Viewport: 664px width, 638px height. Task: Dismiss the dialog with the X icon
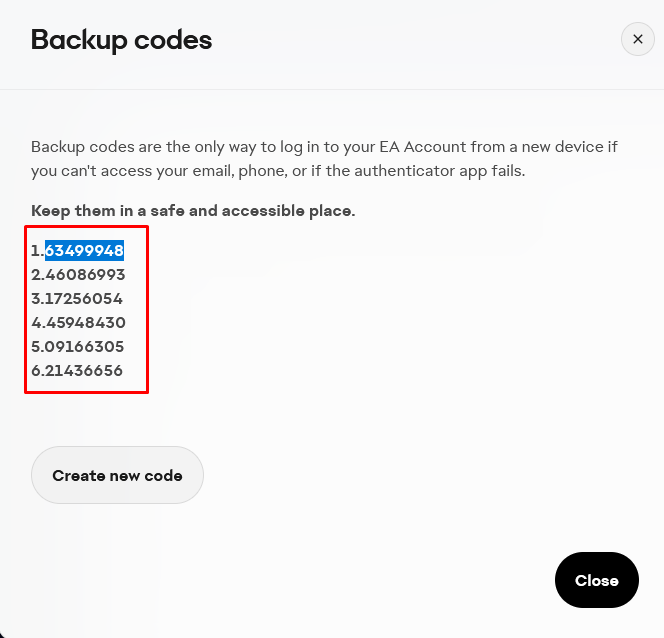(x=637, y=40)
